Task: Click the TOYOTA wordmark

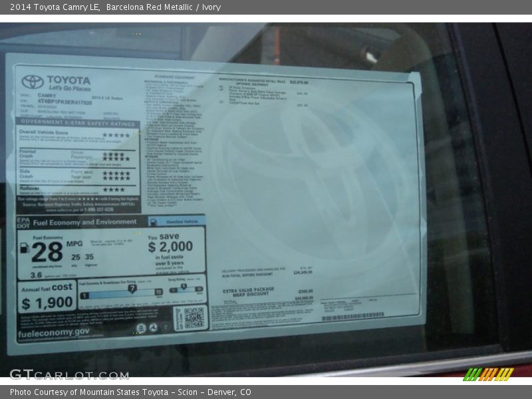Action: coord(69,80)
